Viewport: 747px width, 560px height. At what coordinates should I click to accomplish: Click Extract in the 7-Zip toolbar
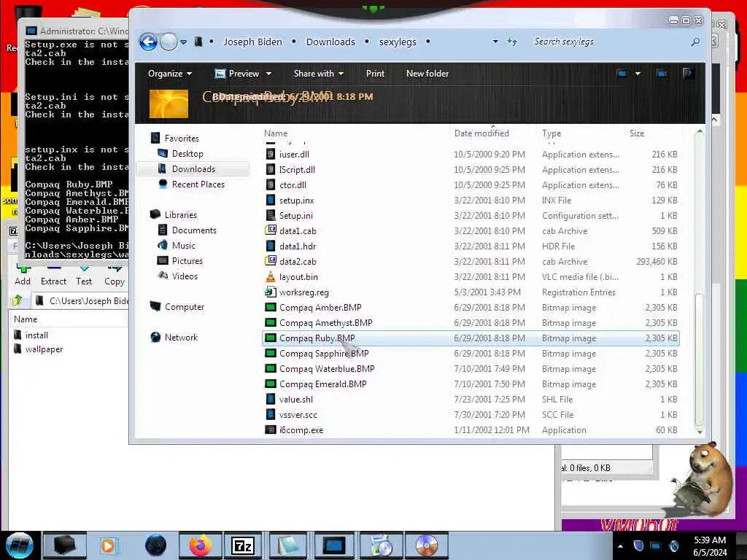click(53, 275)
